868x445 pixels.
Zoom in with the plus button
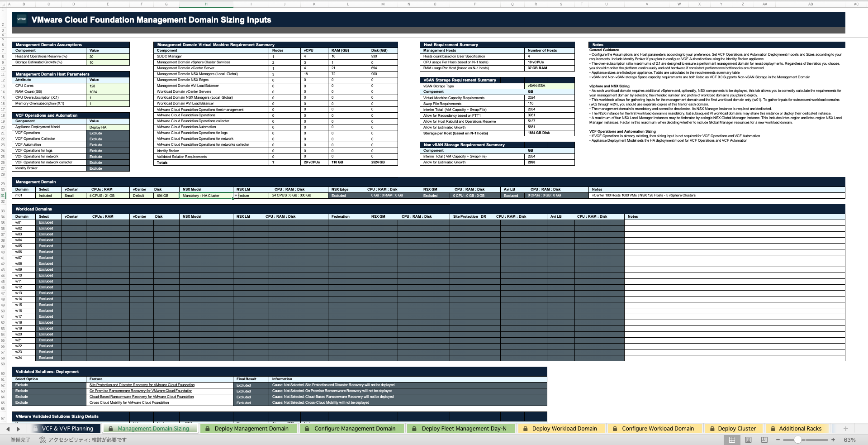[x=833, y=440]
